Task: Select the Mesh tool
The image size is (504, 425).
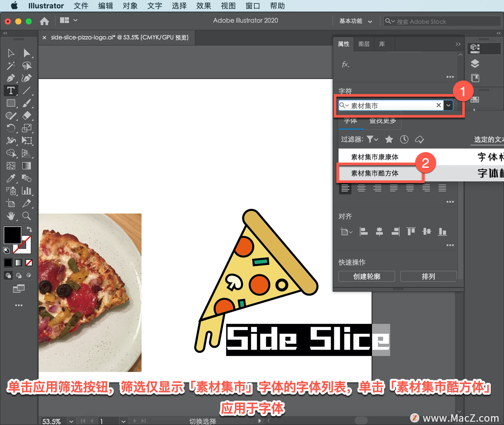Action: click(11, 166)
